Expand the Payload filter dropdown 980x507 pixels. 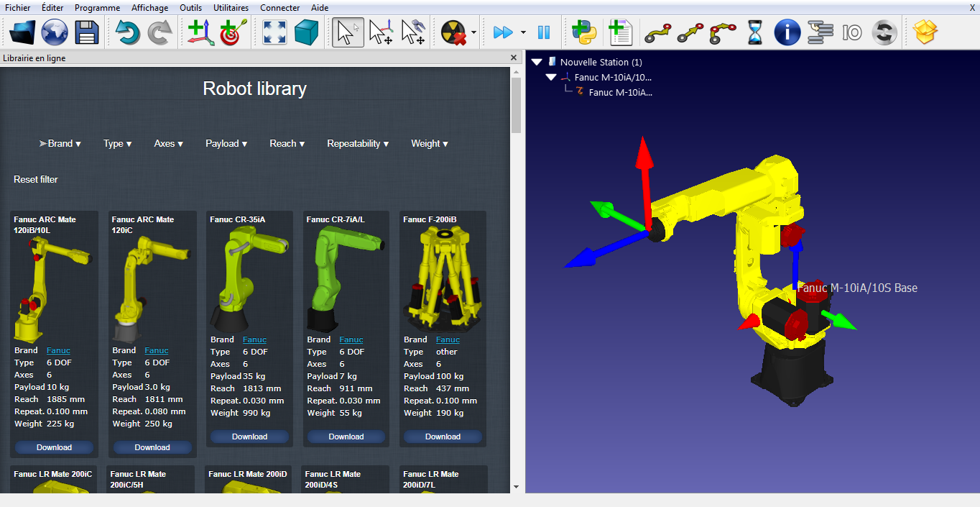[226, 144]
